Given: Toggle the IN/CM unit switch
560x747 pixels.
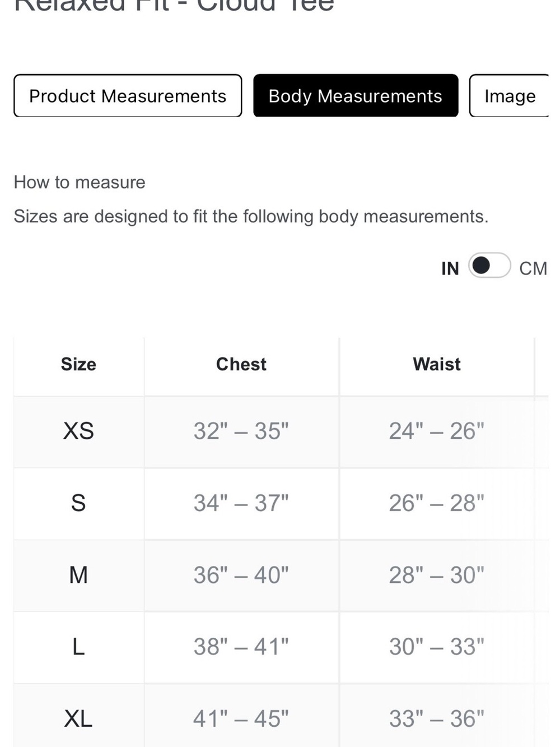Looking at the screenshot, I should 490,266.
